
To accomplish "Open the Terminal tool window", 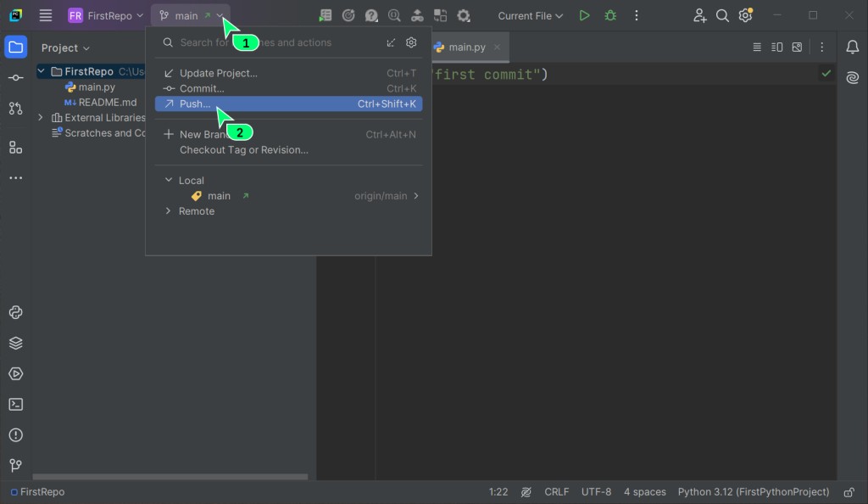I will click(15, 405).
